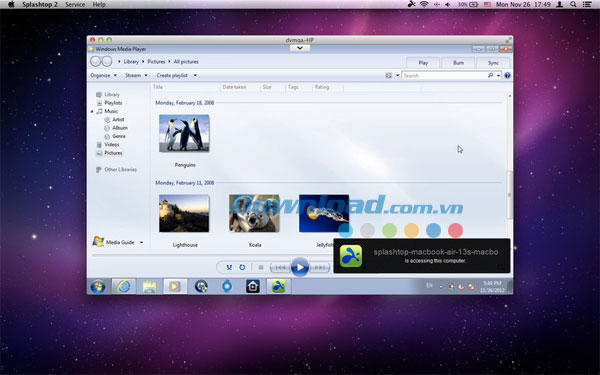Screen dimensions: 600x375
Task: Open the search options dropdown arrow
Action: (498, 75)
